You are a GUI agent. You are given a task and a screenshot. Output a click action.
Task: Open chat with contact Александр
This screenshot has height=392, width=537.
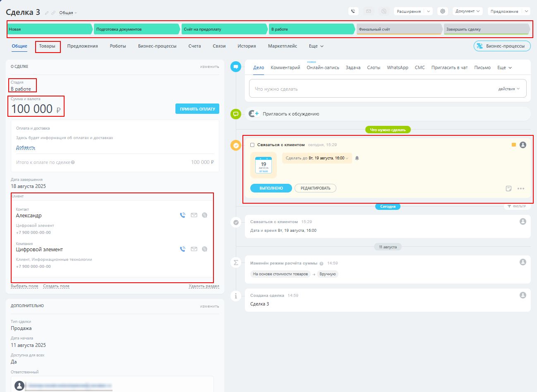click(204, 215)
